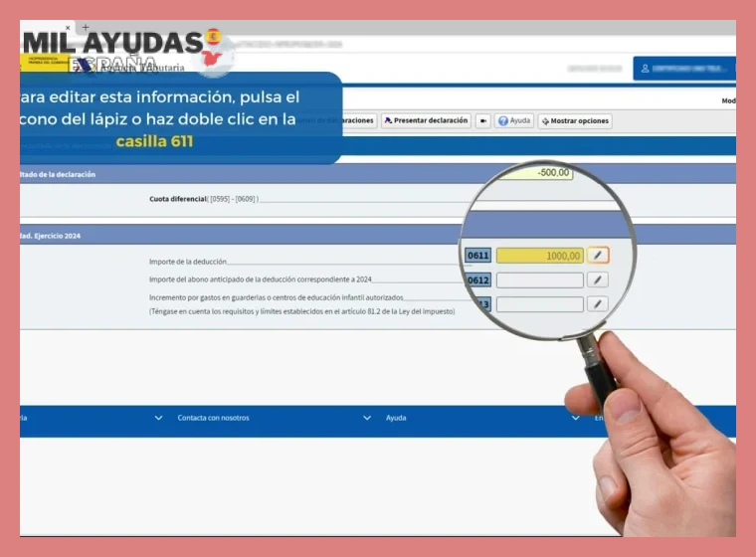
Task: Click the Contacta con nosotros footer link
Action: 213,418
